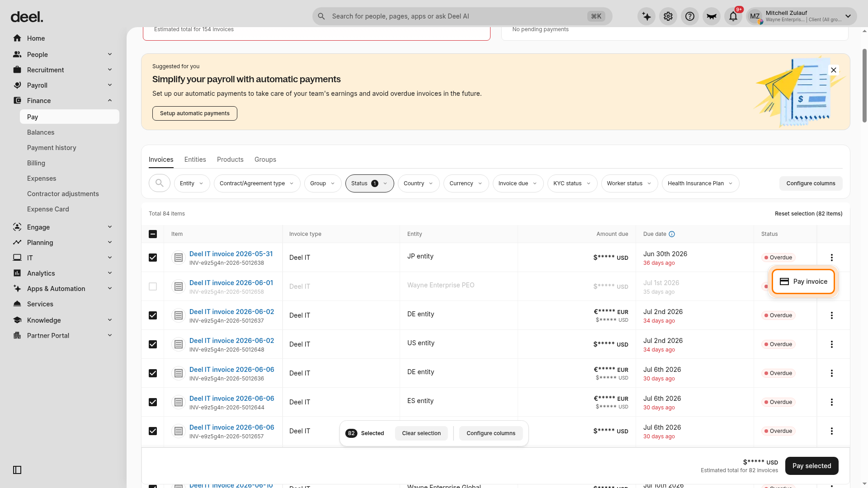Open actions menu for US entity invoice
The height and width of the screenshot is (488, 868).
pyautogui.click(x=832, y=344)
